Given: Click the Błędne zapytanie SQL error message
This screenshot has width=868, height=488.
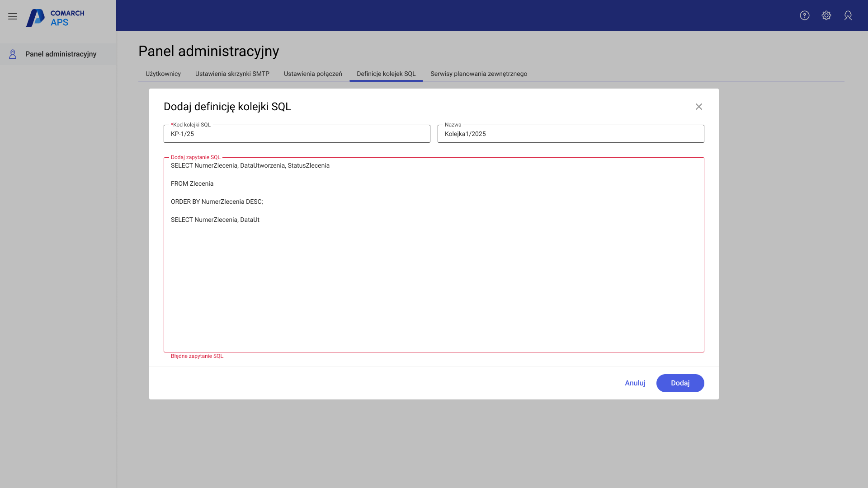Looking at the screenshot, I should (x=198, y=356).
